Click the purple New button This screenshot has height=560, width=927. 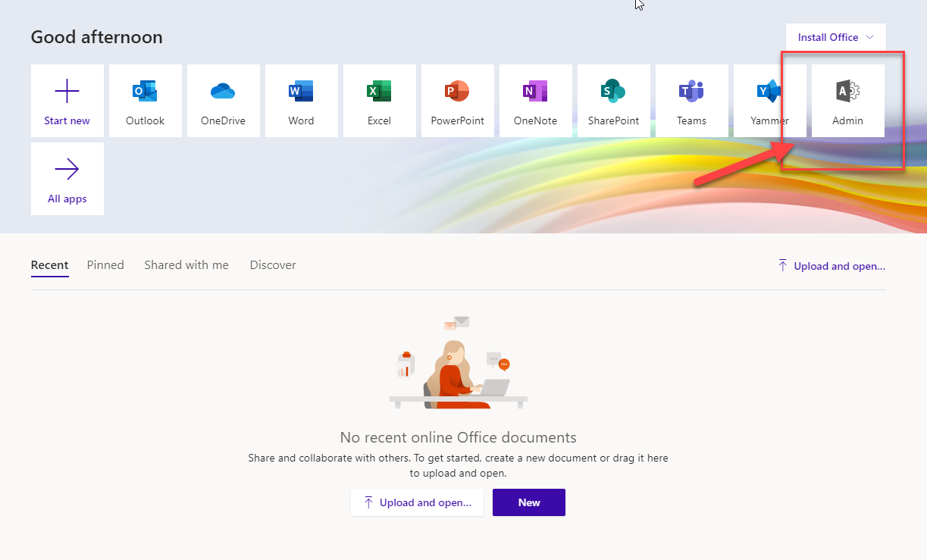529,502
